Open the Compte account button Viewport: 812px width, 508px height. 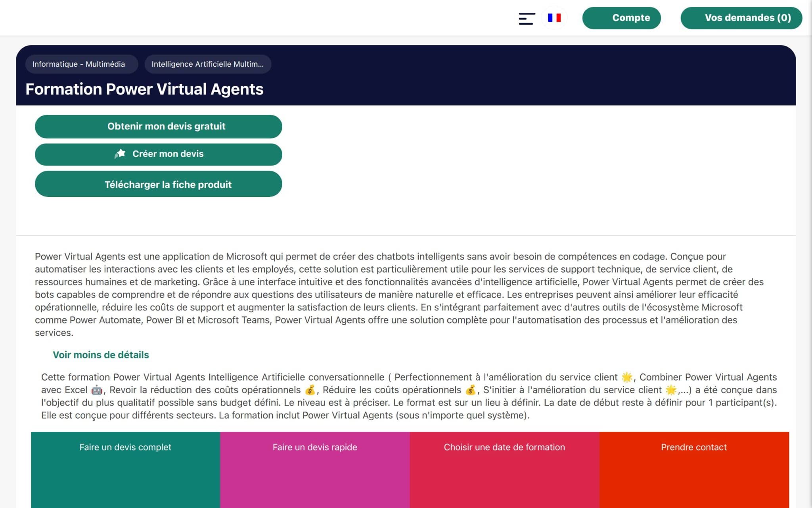click(x=621, y=18)
